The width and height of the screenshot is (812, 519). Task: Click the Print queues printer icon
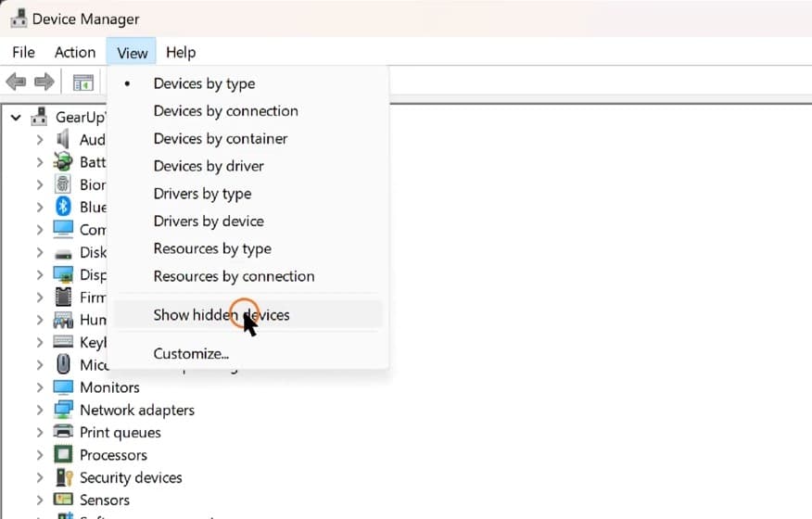(63, 433)
